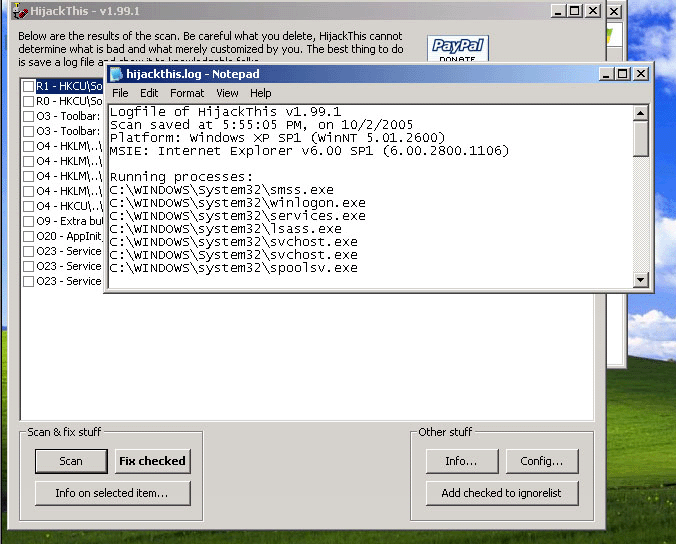The image size is (676, 544).
Task: Click the winlogon.exe line in Notepad
Action: (x=238, y=203)
